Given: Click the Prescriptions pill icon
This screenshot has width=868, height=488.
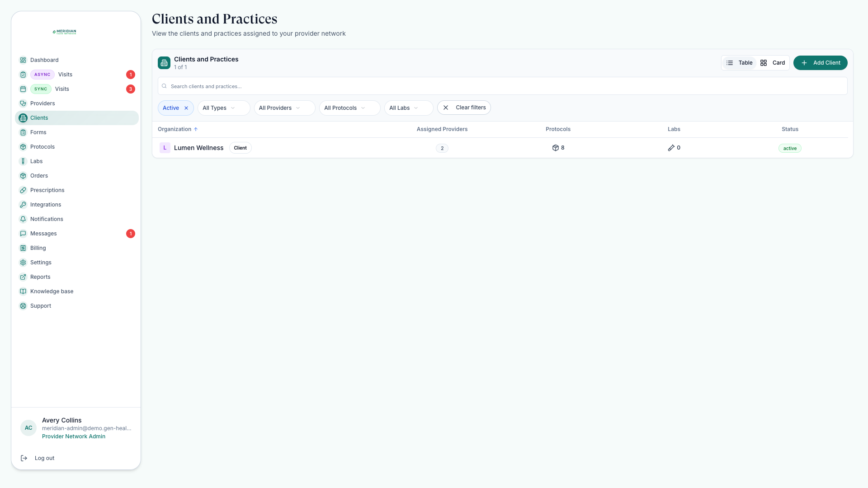Looking at the screenshot, I should pos(23,190).
